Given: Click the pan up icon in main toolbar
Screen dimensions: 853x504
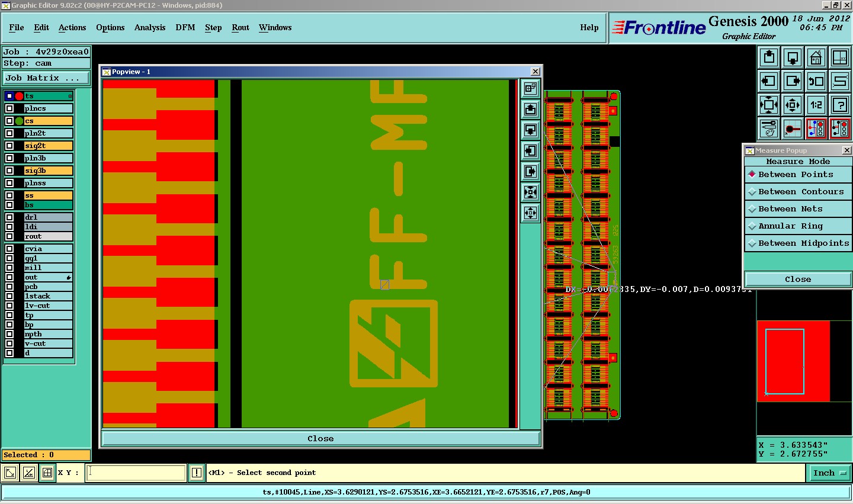Looking at the screenshot, I should (769, 57).
